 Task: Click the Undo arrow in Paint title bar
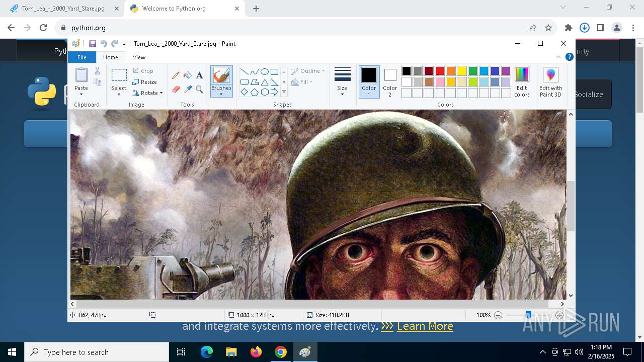point(104,44)
